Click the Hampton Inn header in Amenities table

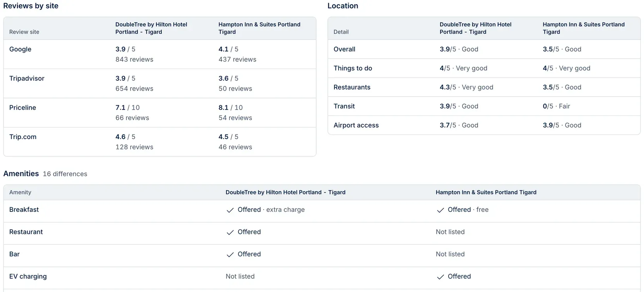tap(486, 192)
